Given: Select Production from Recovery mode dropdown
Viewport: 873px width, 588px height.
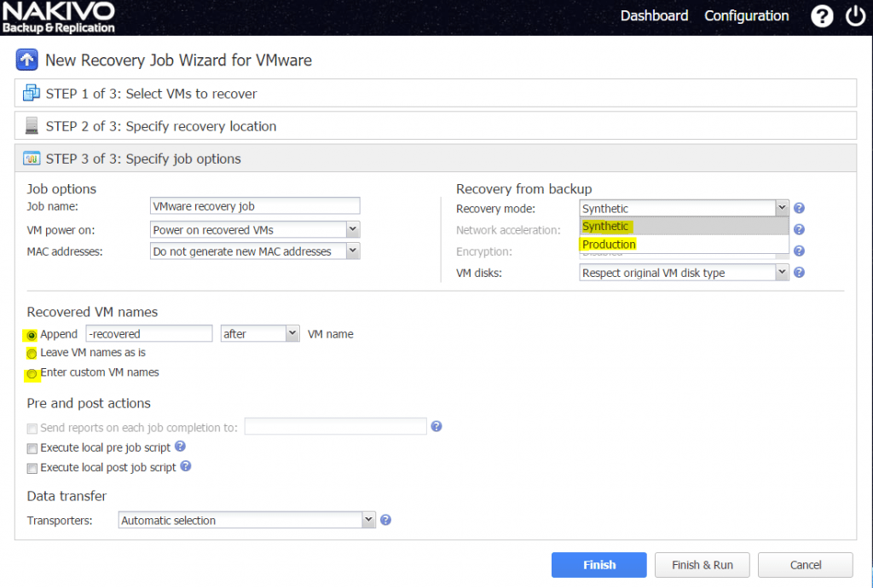Looking at the screenshot, I should pos(608,244).
